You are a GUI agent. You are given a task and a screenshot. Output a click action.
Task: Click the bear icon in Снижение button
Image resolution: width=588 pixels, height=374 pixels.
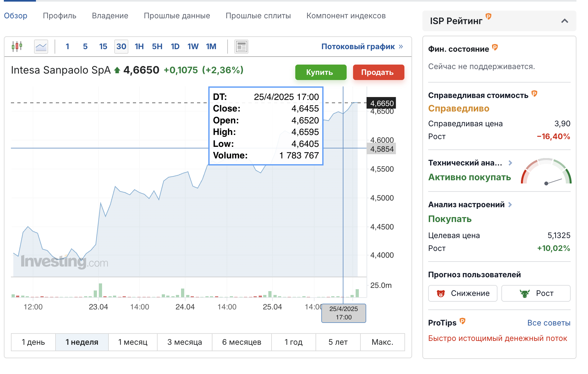click(x=441, y=293)
